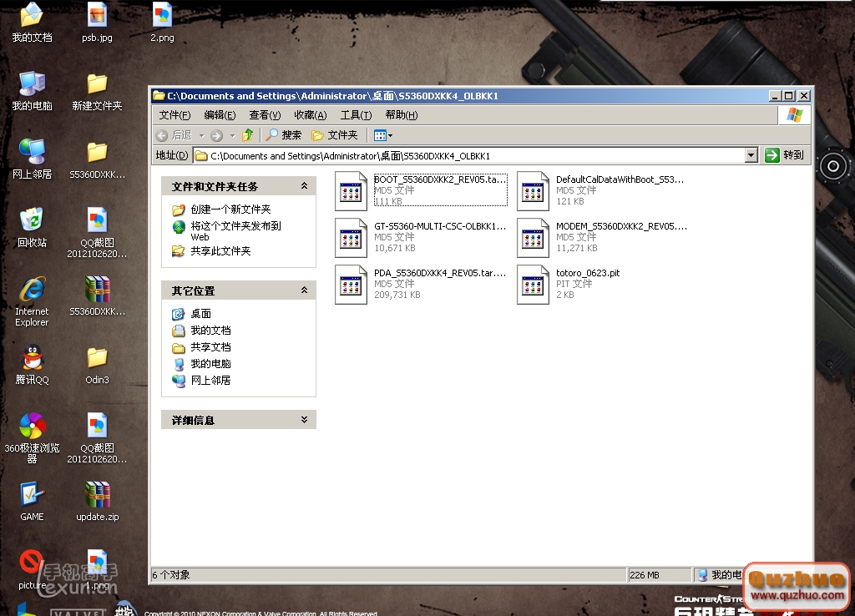Open Views dropdown arrow in toolbar
Viewport: 855px width, 616px height.
coord(390,135)
